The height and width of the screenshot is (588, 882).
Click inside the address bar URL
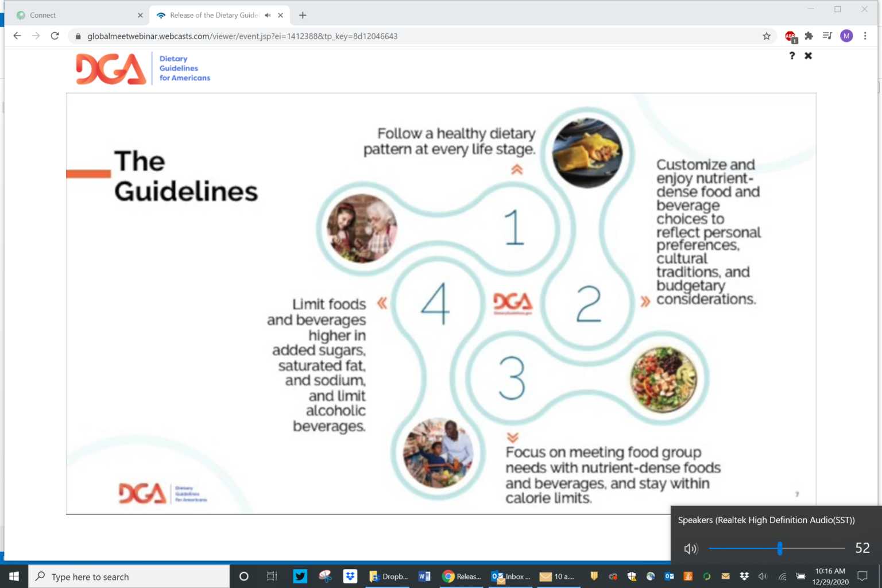(241, 36)
